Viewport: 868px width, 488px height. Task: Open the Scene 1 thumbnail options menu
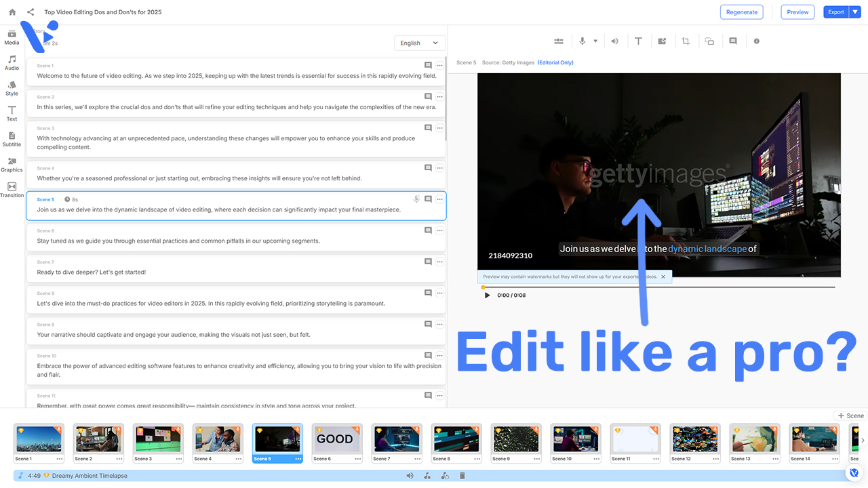60,459
